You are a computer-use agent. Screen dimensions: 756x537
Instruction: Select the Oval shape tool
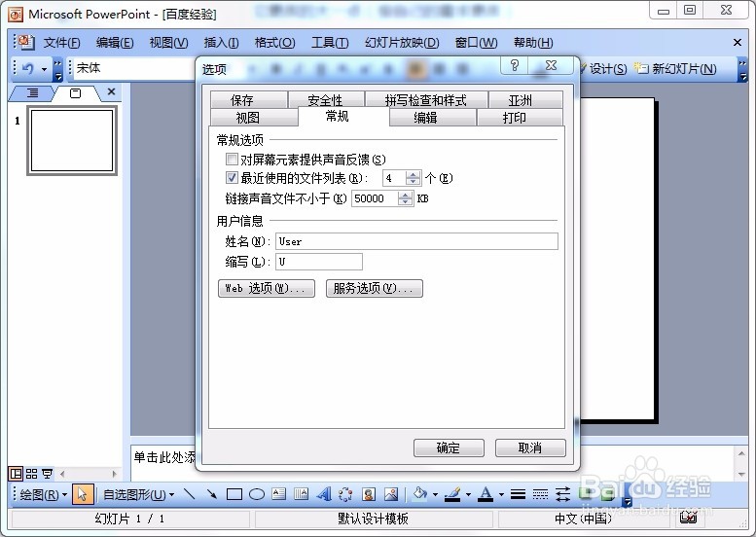(257, 494)
